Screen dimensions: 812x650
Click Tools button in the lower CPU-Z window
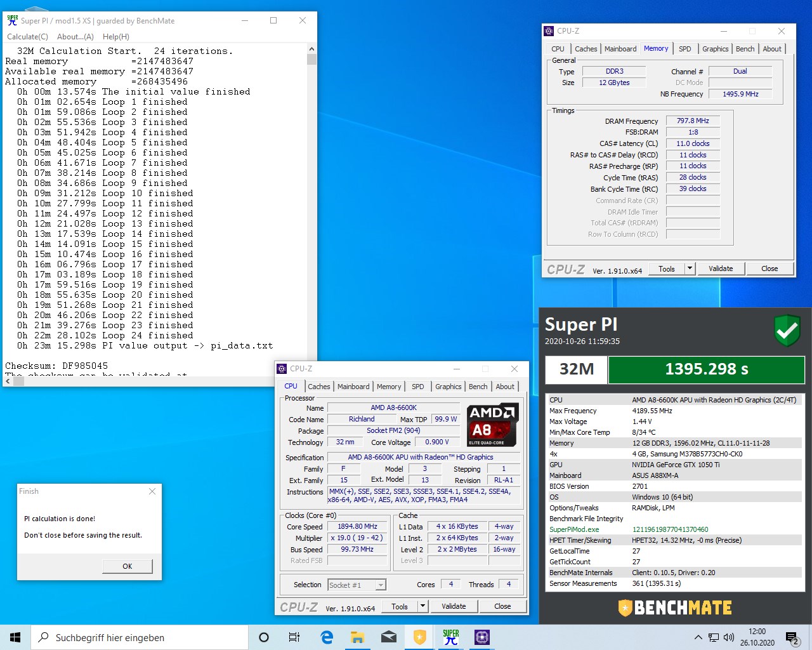tap(400, 607)
